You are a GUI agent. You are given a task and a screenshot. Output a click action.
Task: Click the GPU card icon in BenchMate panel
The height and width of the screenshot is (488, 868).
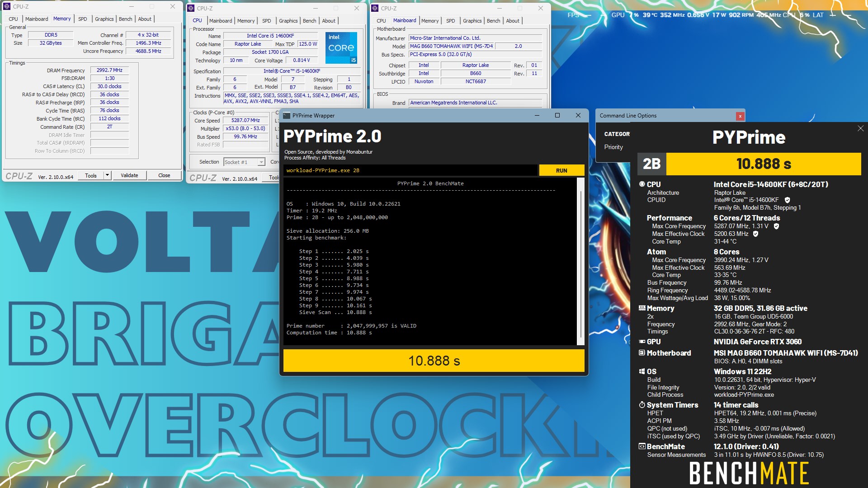point(642,342)
